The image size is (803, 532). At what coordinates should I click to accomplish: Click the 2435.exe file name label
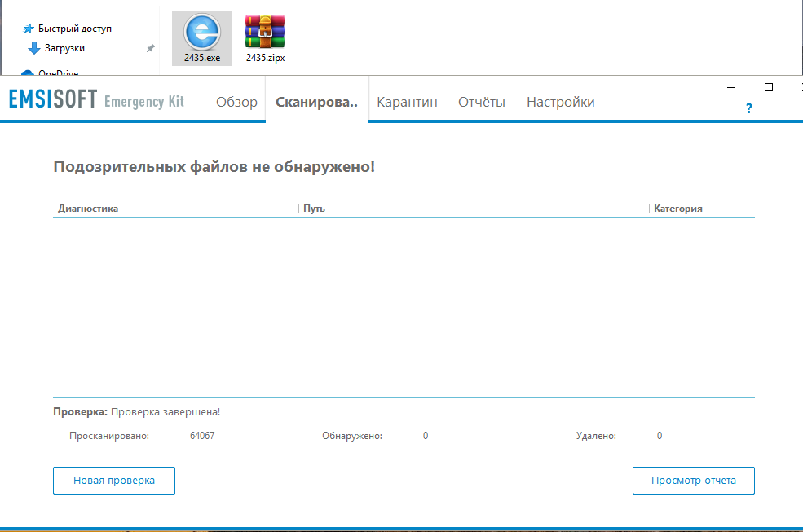tap(202, 58)
